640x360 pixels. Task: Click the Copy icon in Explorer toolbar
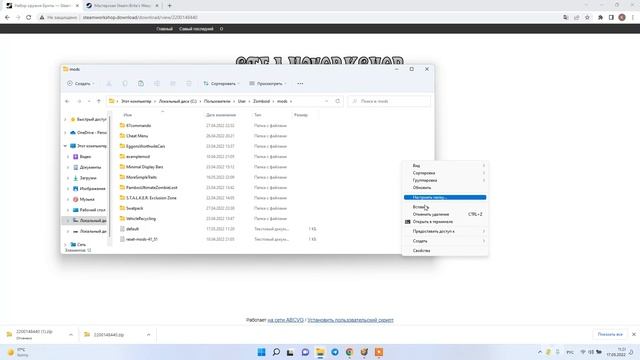pyautogui.click(x=125, y=84)
